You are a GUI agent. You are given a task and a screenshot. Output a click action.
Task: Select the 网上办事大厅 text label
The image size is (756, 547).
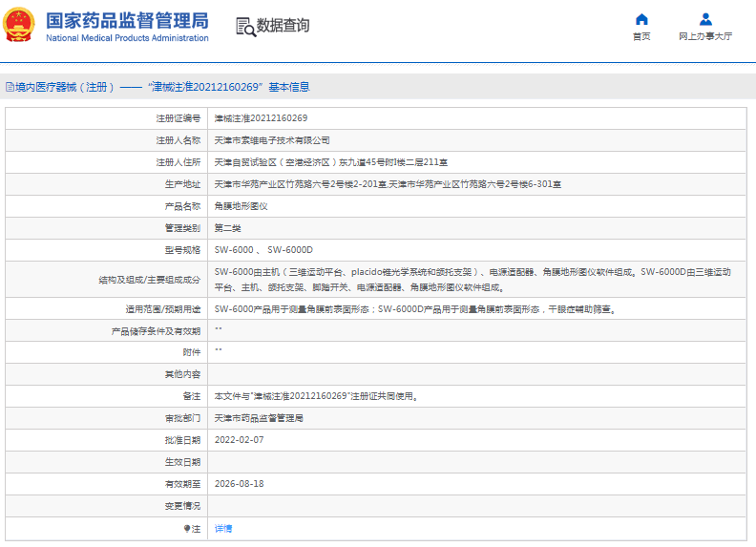705,36
